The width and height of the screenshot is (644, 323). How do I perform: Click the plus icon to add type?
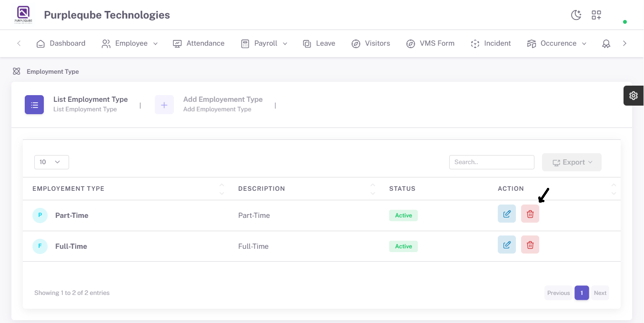click(x=164, y=105)
